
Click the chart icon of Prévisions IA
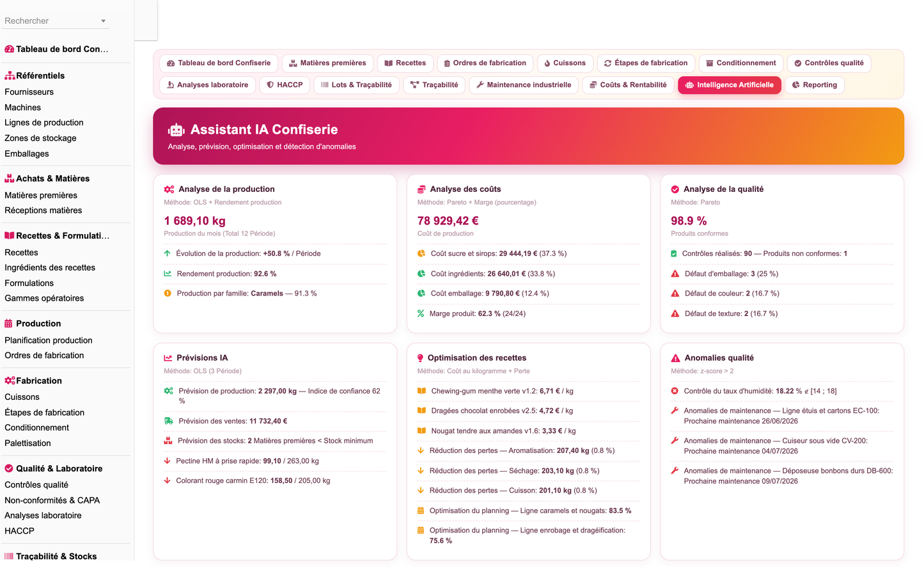point(168,358)
